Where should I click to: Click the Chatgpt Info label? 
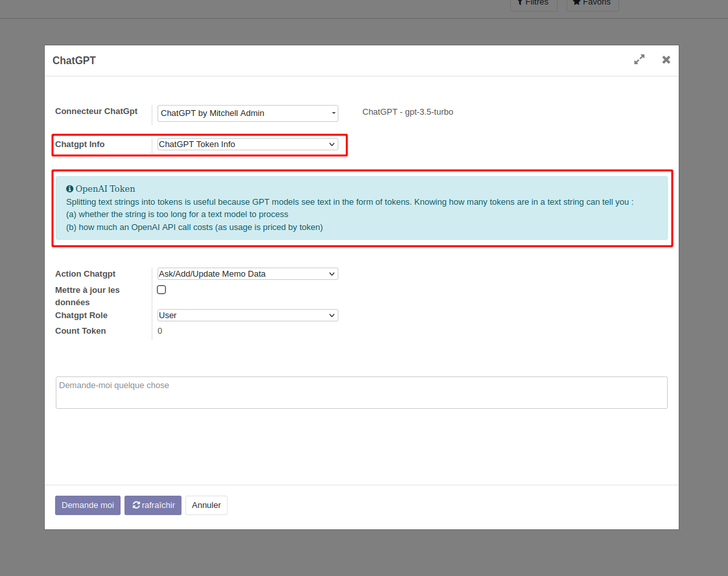pos(80,144)
